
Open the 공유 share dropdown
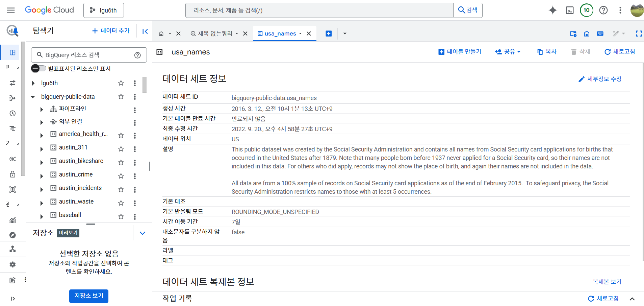[x=508, y=52]
